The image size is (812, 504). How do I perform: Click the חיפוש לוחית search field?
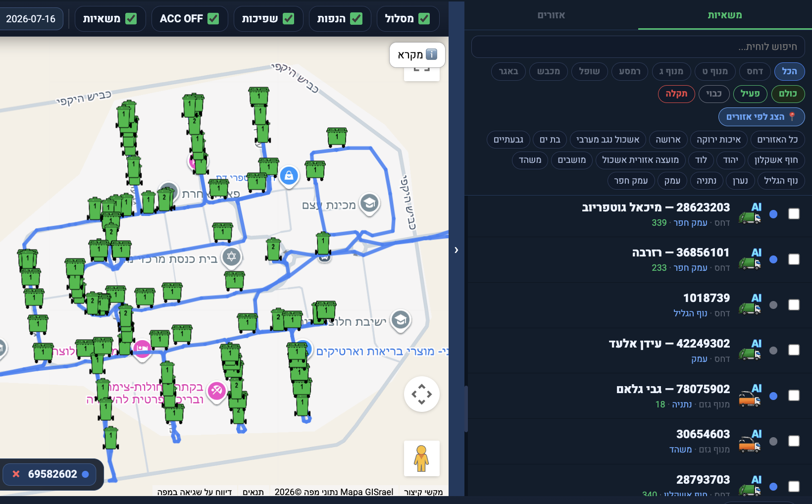[x=638, y=47]
